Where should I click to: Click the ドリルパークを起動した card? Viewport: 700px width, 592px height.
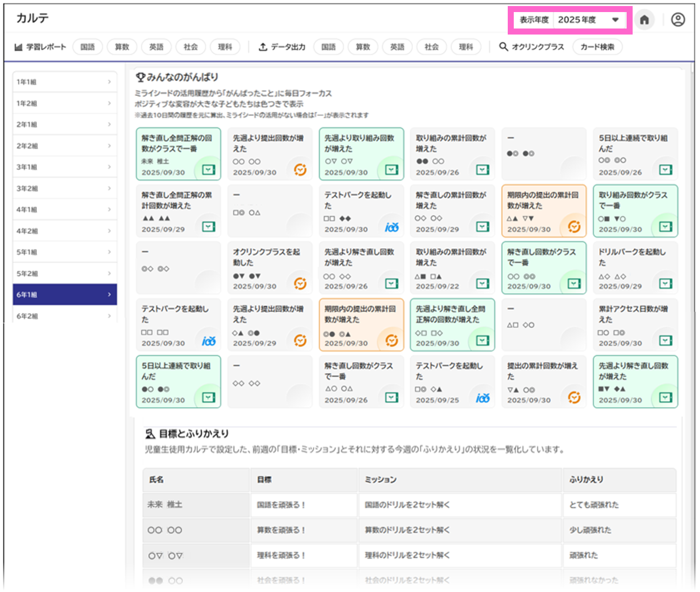coord(635,268)
